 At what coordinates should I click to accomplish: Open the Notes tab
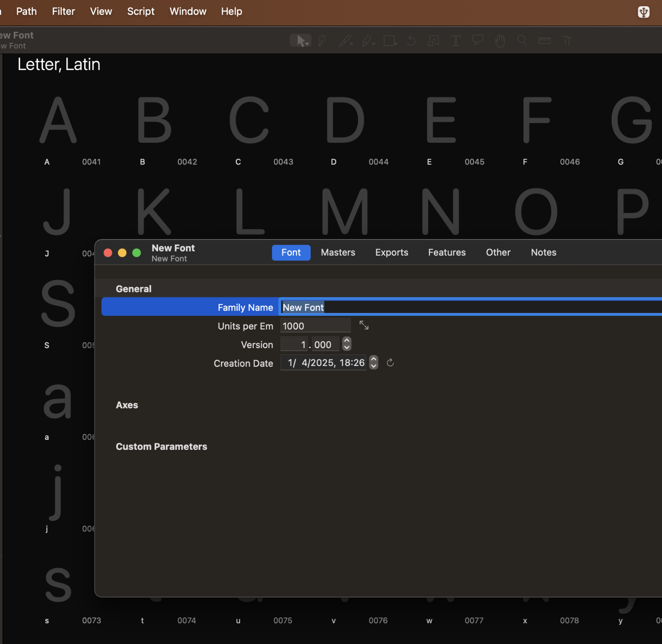pos(543,252)
